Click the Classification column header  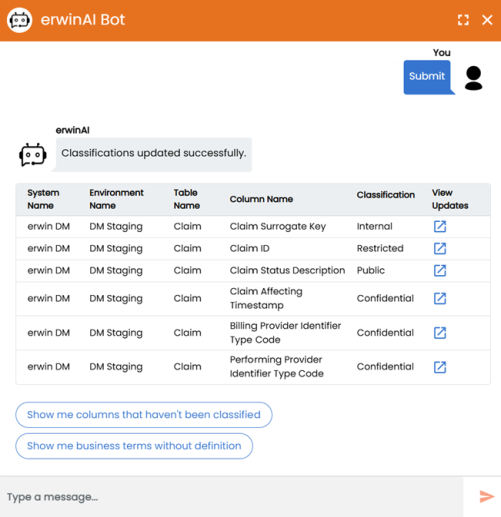[386, 195]
